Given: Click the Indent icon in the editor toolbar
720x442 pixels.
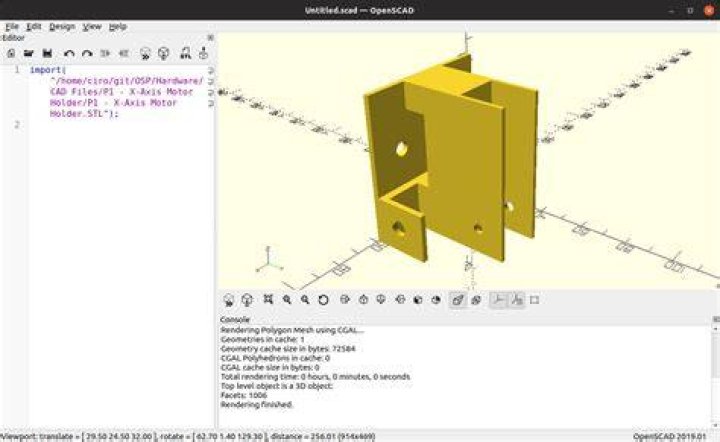Looking at the screenshot, I should [x=124, y=54].
